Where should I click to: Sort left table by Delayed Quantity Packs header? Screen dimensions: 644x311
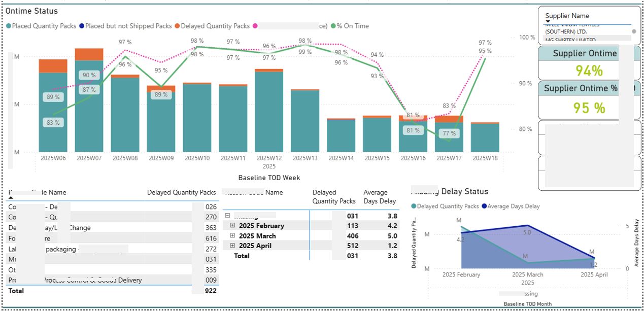181,193
